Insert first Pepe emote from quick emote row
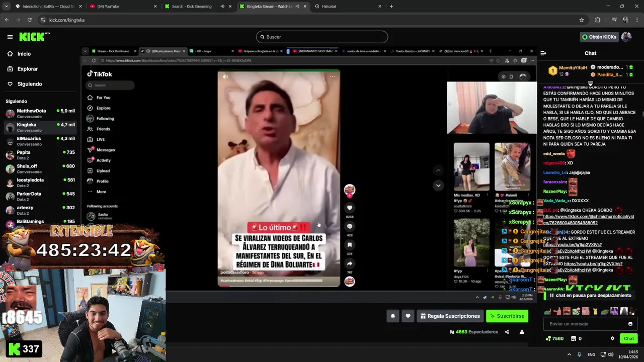 (x=548, y=311)
